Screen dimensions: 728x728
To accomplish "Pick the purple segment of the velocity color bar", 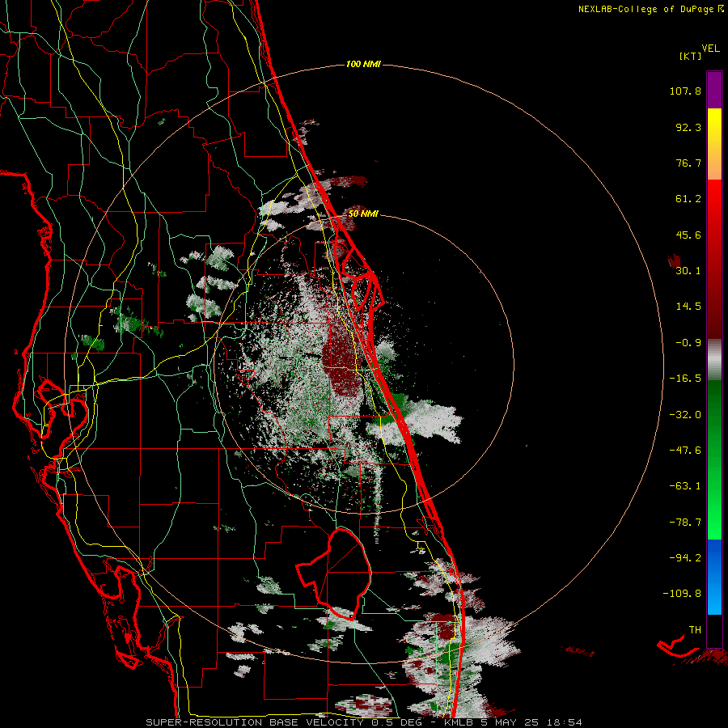I will (714, 91).
